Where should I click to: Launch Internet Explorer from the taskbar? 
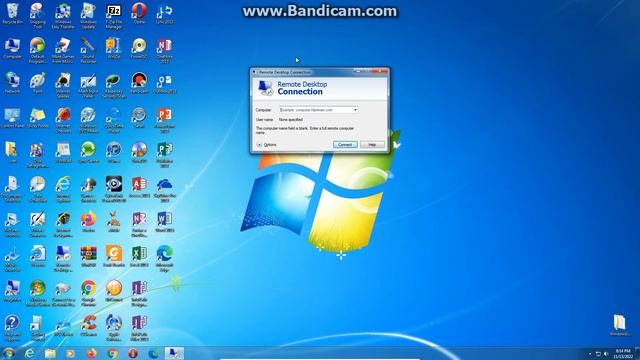coord(29,353)
